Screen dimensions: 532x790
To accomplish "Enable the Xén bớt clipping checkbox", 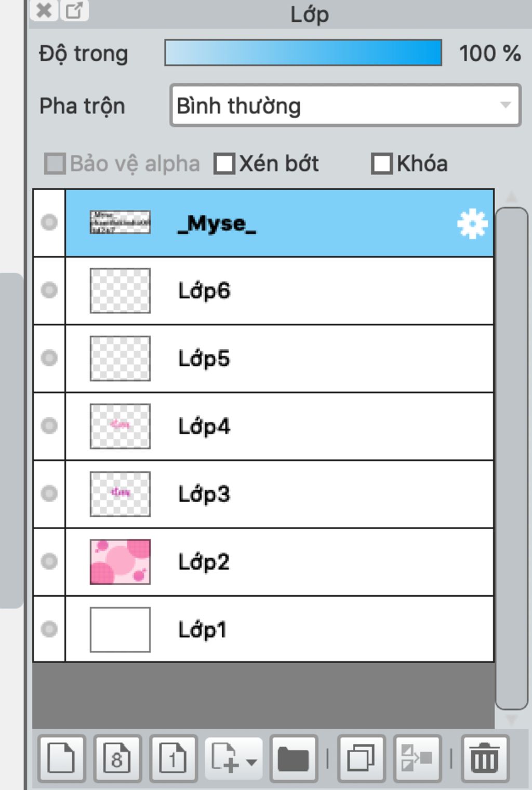I will point(224,164).
